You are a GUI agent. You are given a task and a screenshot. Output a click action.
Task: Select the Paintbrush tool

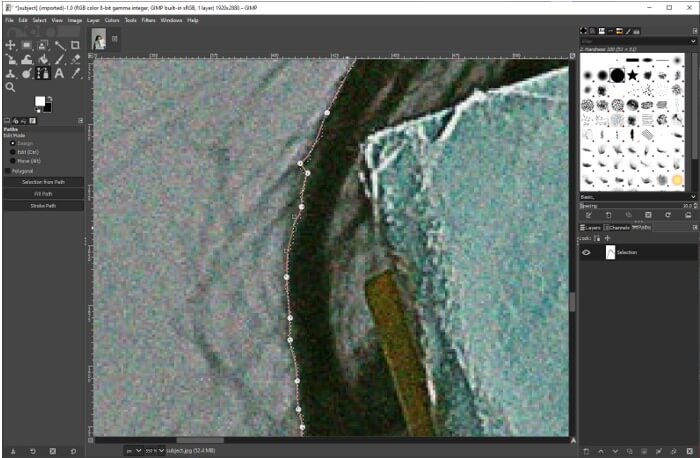coord(59,59)
